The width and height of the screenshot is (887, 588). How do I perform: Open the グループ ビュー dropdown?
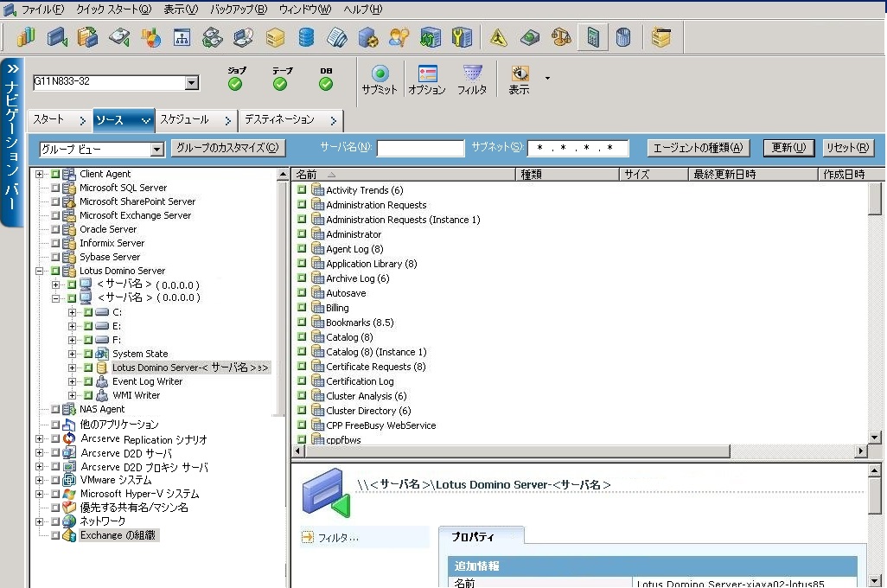[x=156, y=150]
